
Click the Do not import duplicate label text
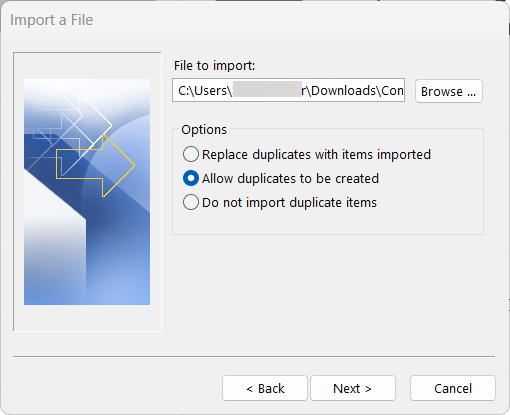click(289, 203)
